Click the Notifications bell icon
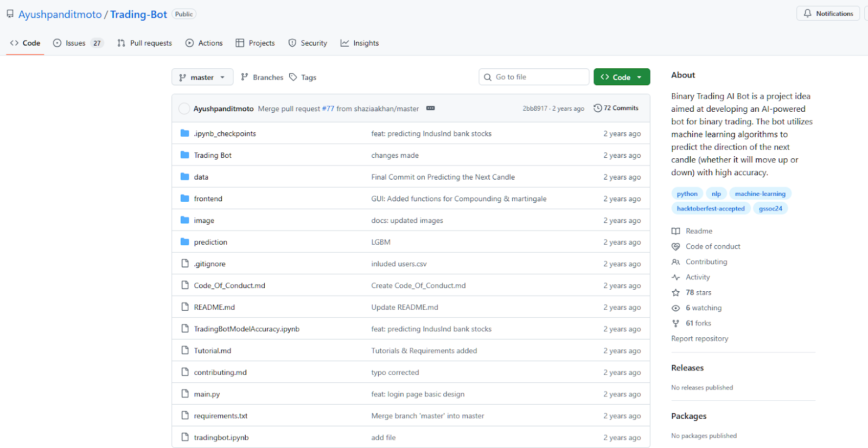 808,14
